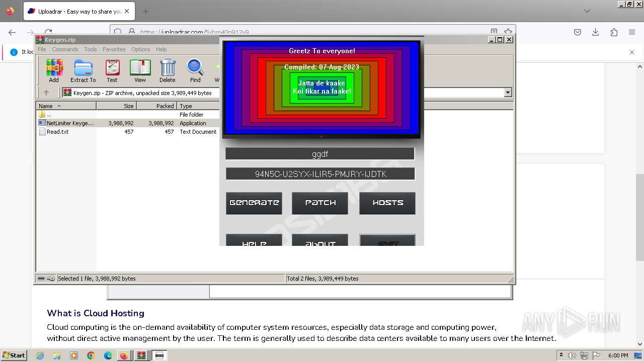Screen dimensions: 644x362
Task: Click the volume speaker tray icon
Action: click(572, 355)
